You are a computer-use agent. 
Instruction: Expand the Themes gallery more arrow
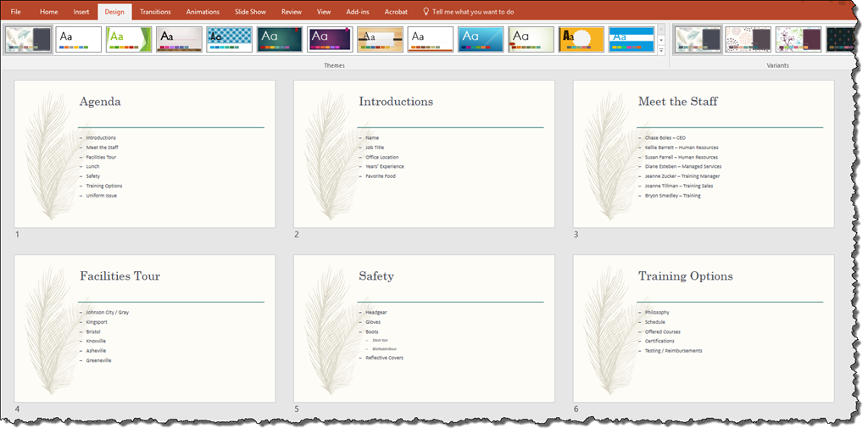point(661,51)
